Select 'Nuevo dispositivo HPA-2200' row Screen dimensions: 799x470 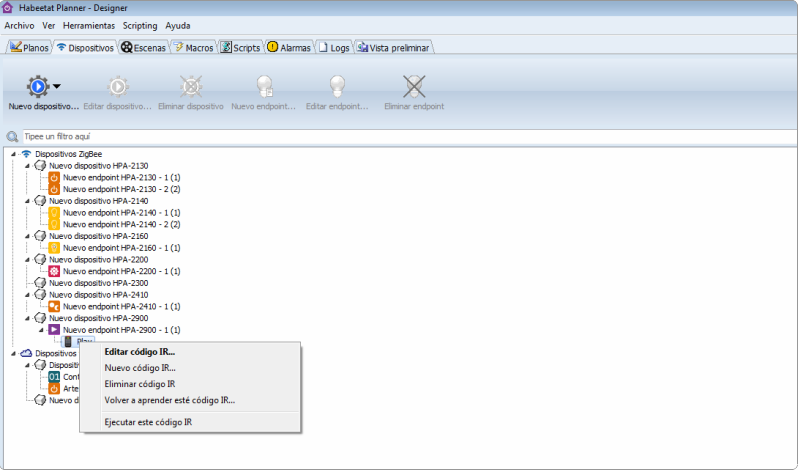point(98,259)
